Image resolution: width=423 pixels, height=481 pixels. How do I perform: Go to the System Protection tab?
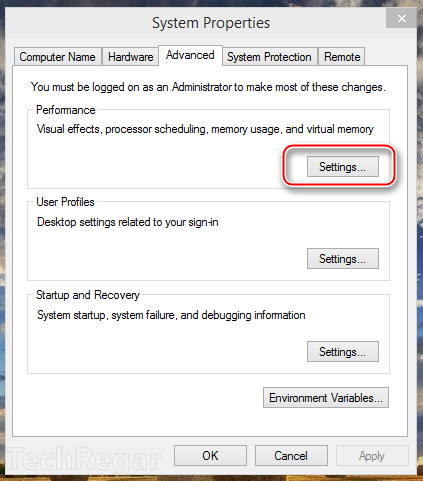269,57
